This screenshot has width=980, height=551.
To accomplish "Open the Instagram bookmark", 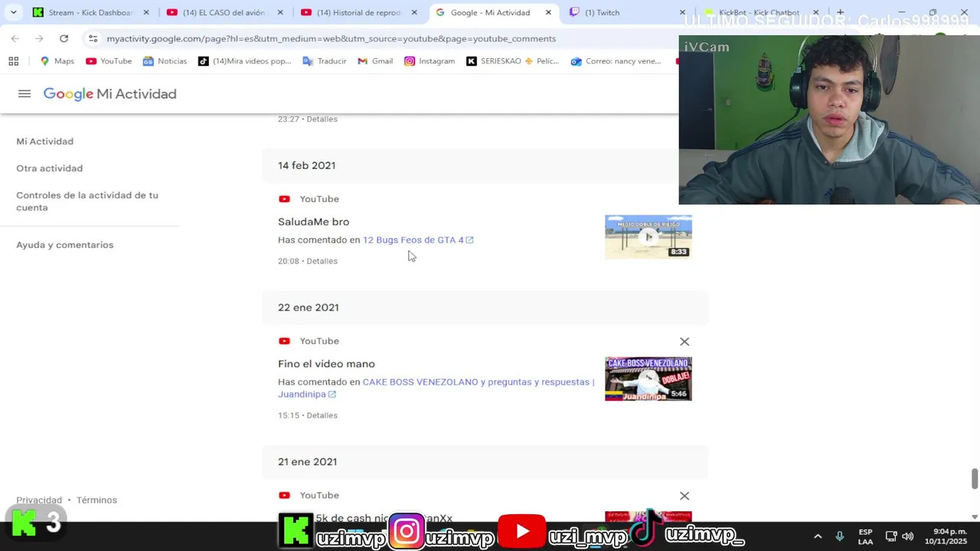I will pyautogui.click(x=430, y=61).
